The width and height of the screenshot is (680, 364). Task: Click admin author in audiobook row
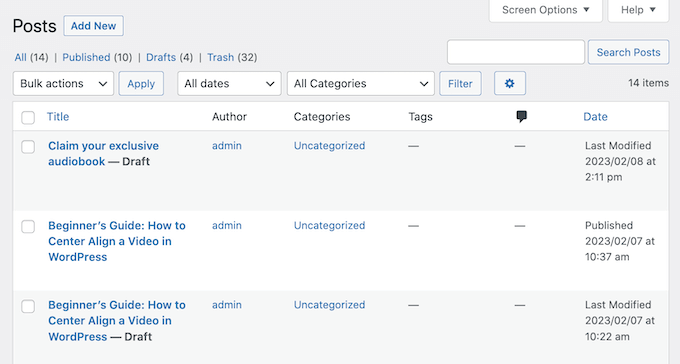click(x=227, y=146)
